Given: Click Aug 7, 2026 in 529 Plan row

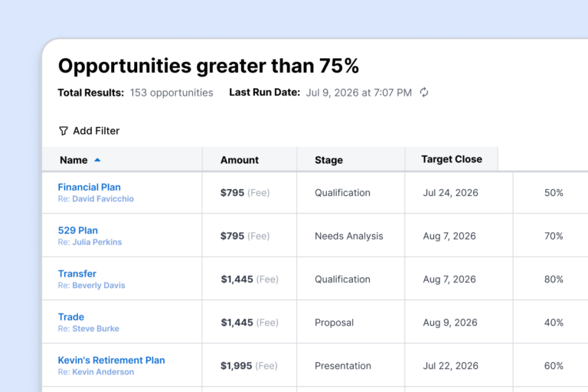Looking at the screenshot, I should (449, 236).
